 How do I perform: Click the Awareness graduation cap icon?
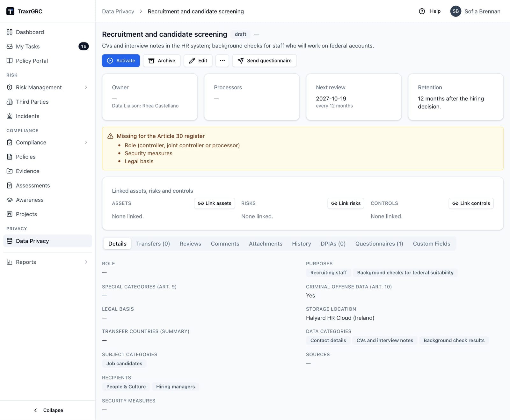pyautogui.click(x=10, y=200)
